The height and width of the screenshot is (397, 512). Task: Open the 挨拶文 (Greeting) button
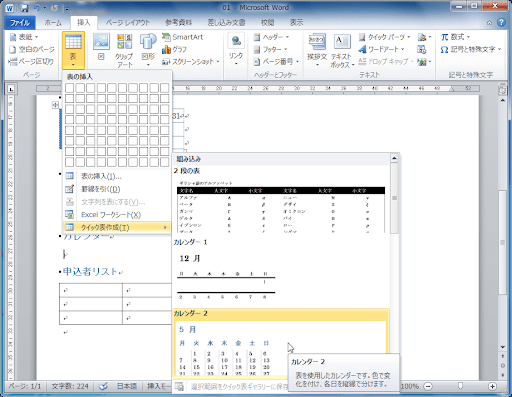317,50
